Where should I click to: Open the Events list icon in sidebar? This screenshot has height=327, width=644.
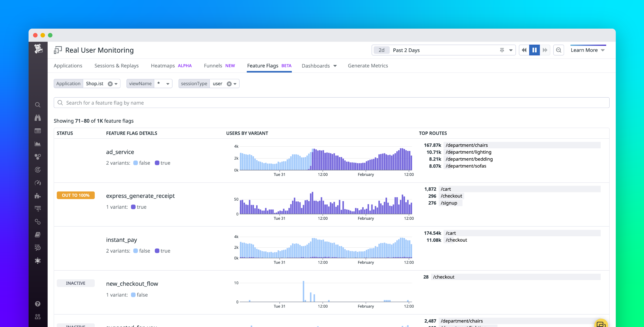click(x=38, y=131)
